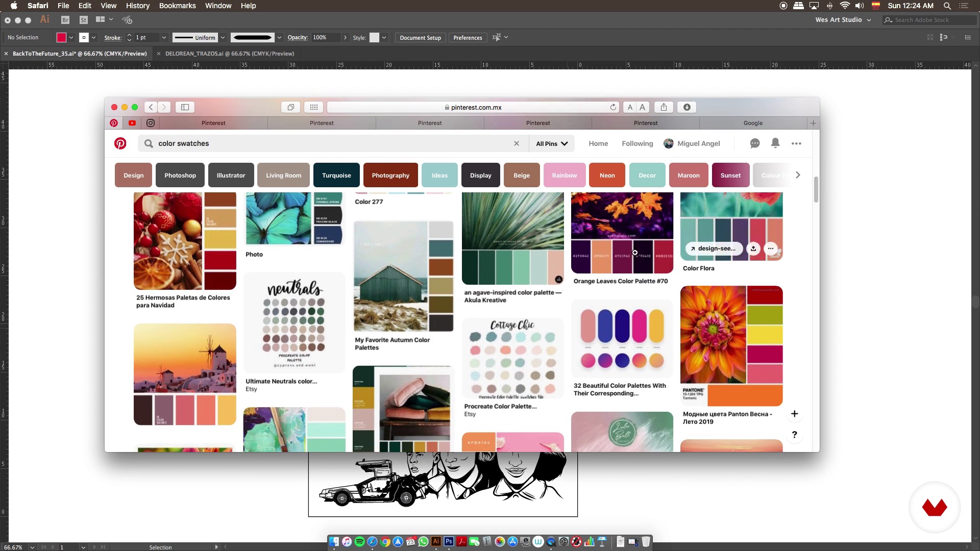Select the Neon filter chip
The width and height of the screenshot is (980, 551).
click(x=607, y=175)
